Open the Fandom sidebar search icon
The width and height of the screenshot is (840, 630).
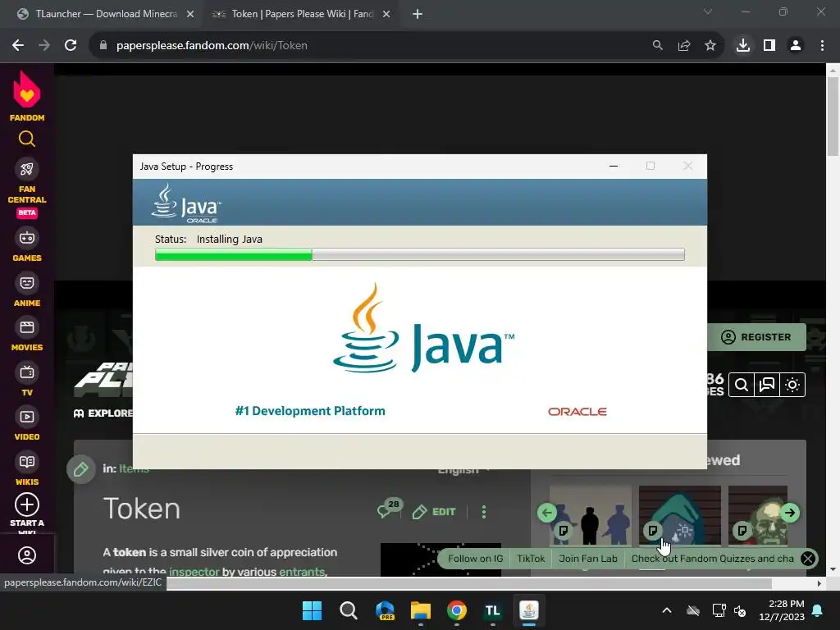27,139
